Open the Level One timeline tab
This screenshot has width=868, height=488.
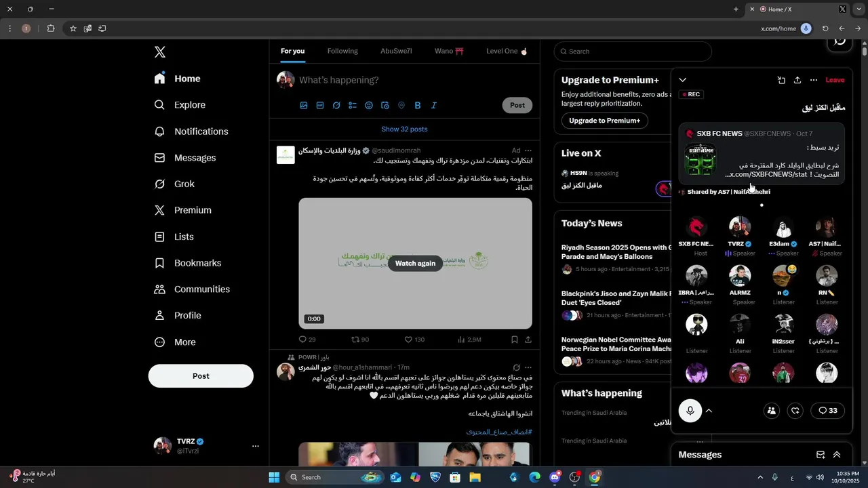(507, 52)
